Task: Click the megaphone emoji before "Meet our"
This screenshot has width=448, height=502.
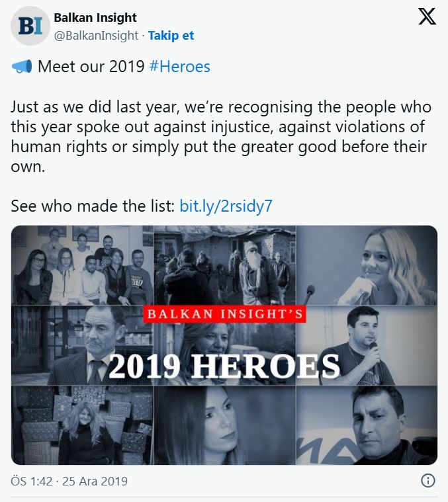Action: coord(21,67)
